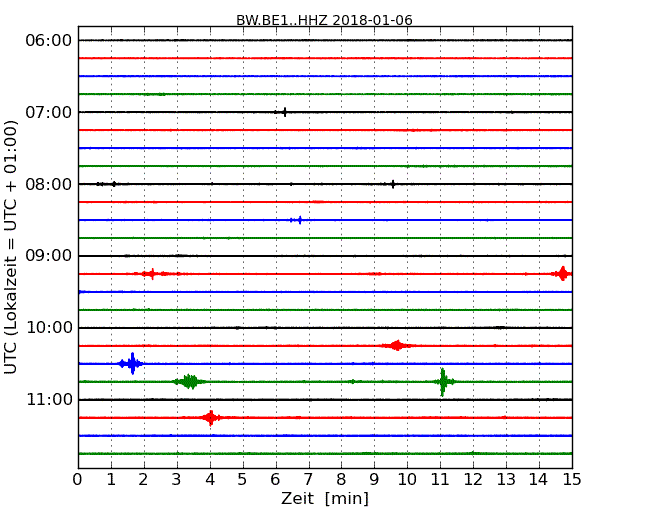Click the large blue event near minute 1.6
Image resolution: width=650 pixels, height=520 pixels.
[x=132, y=364]
